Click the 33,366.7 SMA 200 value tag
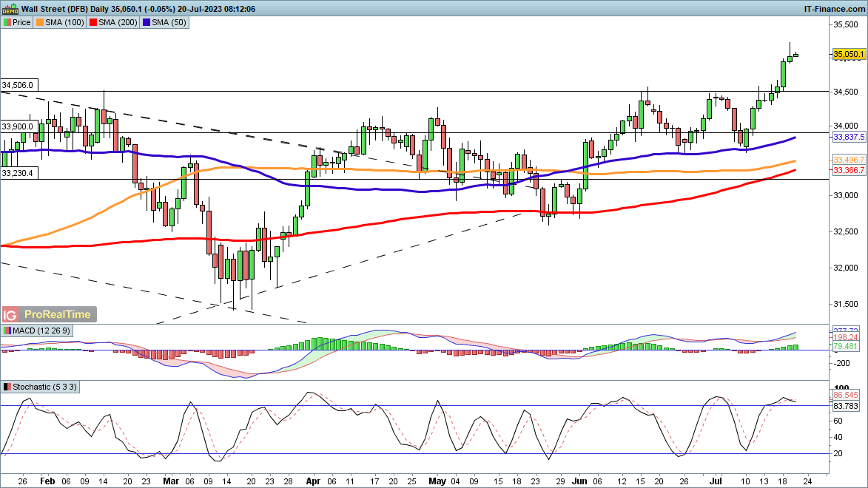The height and width of the screenshot is (488, 868). pyautogui.click(x=849, y=170)
